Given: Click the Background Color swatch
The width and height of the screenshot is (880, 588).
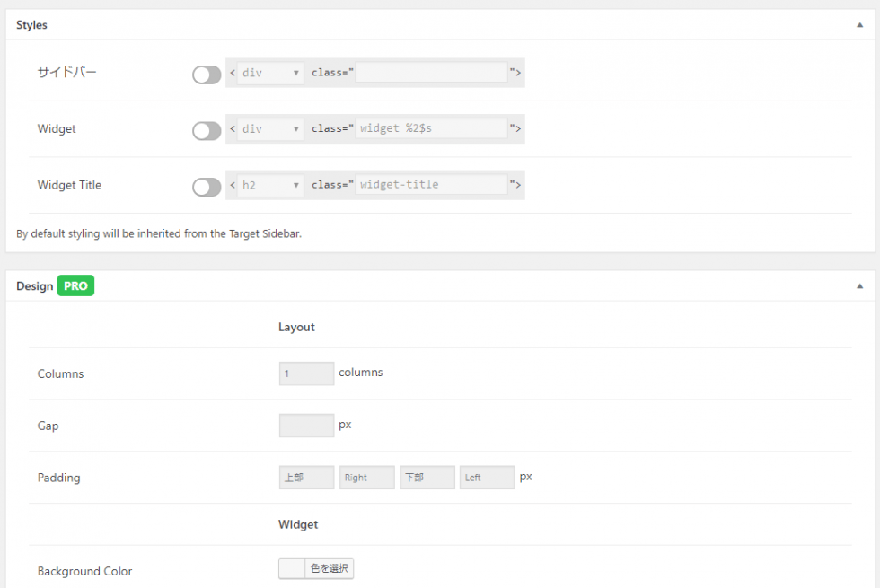Looking at the screenshot, I should [x=292, y=568].
